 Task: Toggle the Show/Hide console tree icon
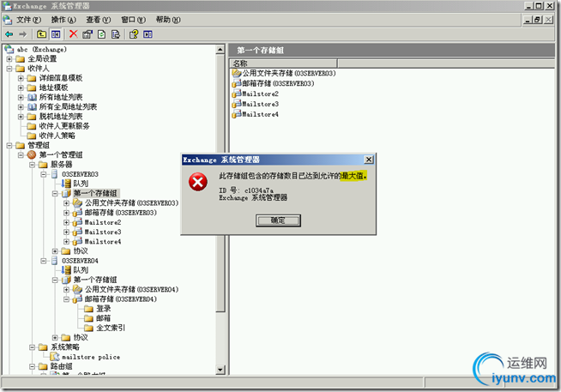pos(56,34)
